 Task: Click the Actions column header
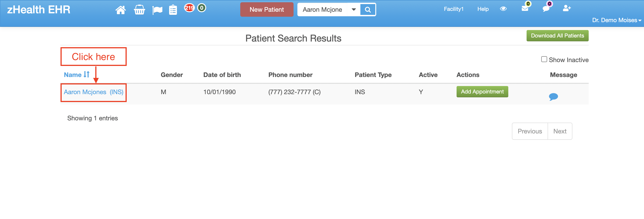pyautogui.click(x=468, y=75)
